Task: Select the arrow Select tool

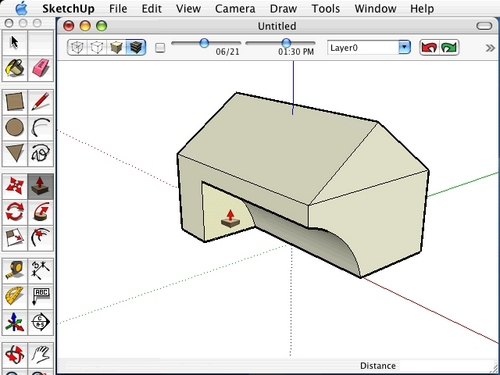Action: 15,42
